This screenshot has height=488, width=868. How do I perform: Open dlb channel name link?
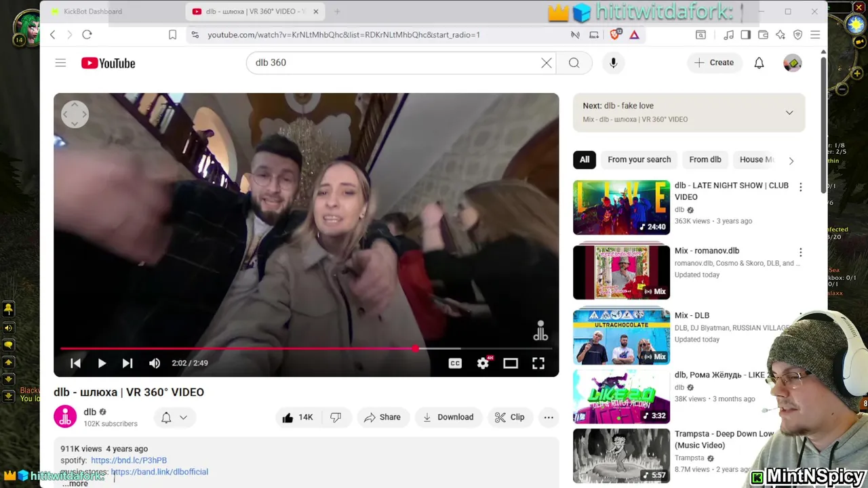point(90,412)
